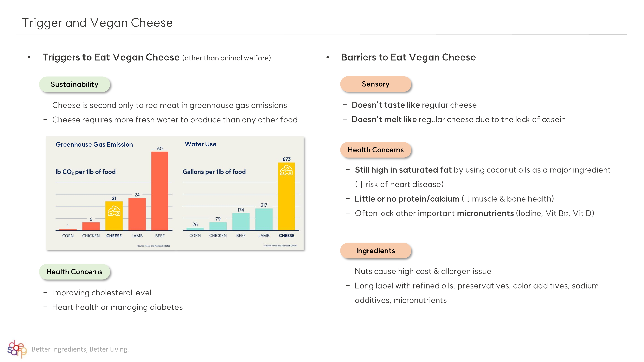Click the cheese icon on the greenhouse gas bar
Image resolution: width=644 pixels, height=362 pixels.
114,211
